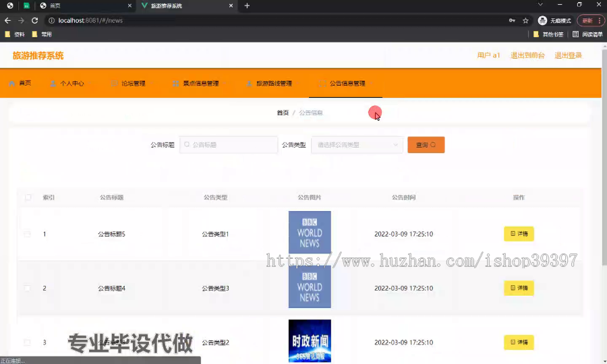Open a new tab with the plus icon
The height and width of the screenshot is (364, 607).
[x=247, y=5]
